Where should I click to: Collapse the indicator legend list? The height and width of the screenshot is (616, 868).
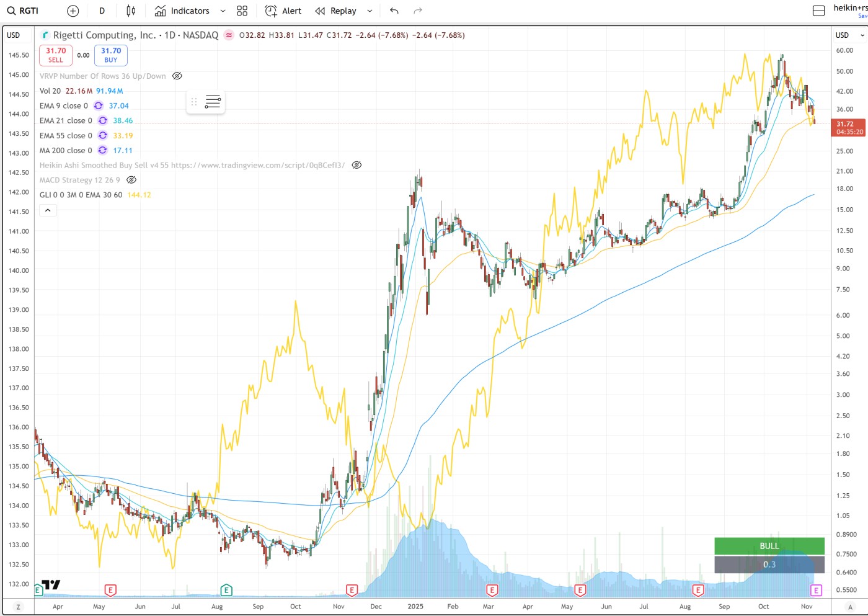(48, 210)
